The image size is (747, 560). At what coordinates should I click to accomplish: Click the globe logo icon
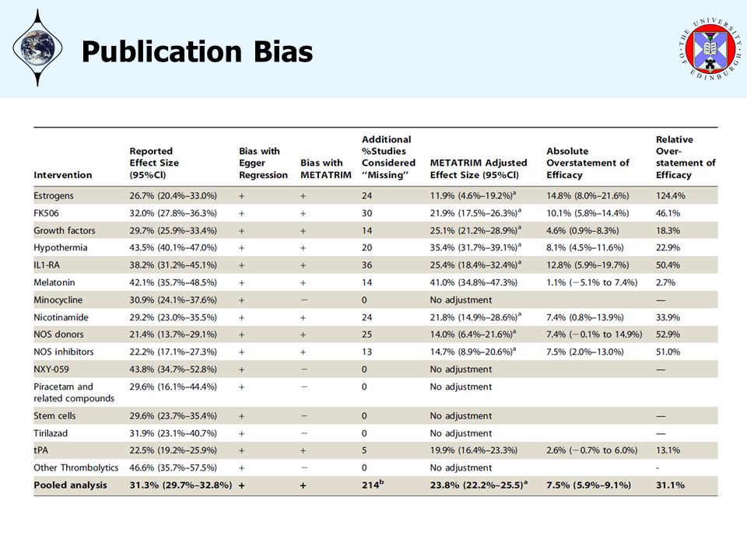pos(37,48)
